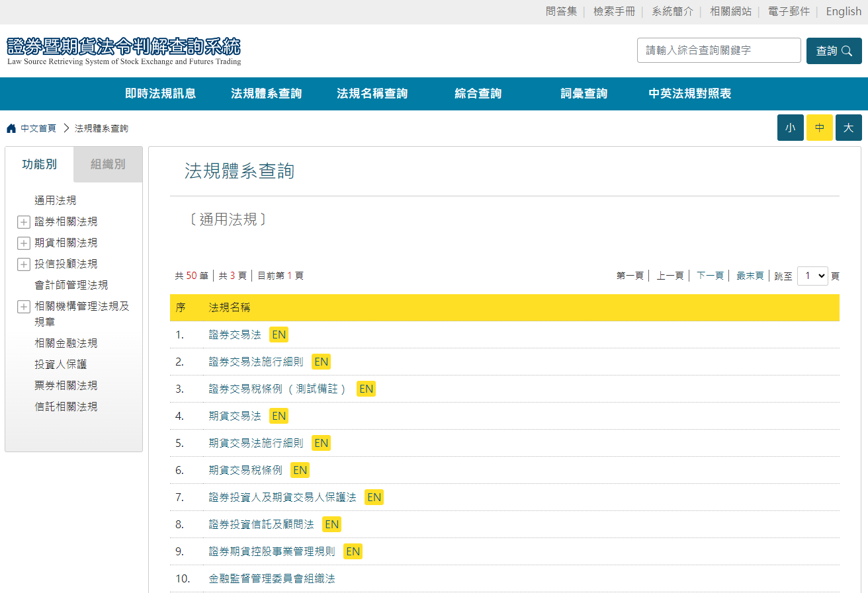Viewport: 868px width, 593px height.
Task: Open 即時法規訊息 menu
Action: [161, 94]
